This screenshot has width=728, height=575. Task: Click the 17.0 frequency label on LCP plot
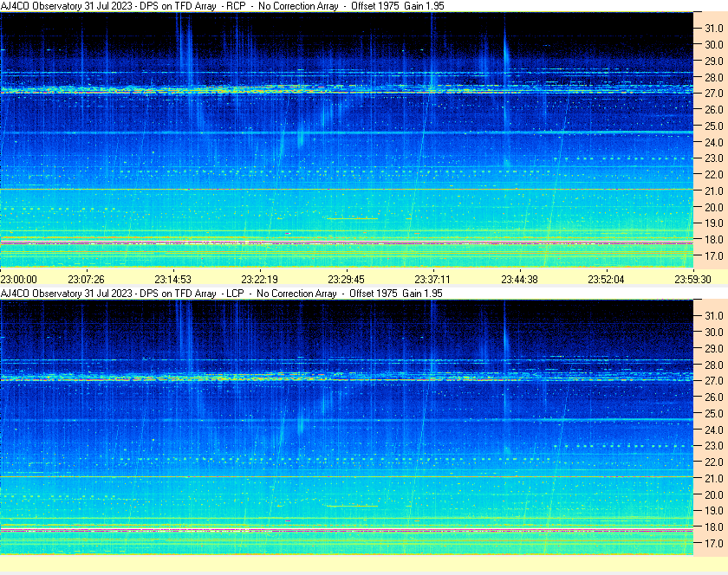(x=713, y=544)
